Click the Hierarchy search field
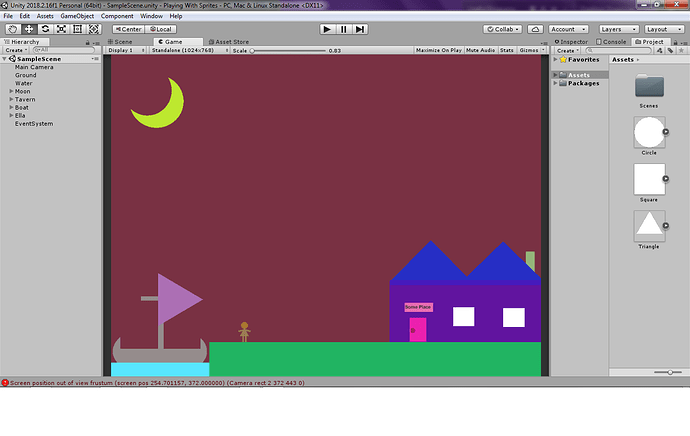This screenshot has height=436, width=690. pyautogui.click(x=64, y=50)
